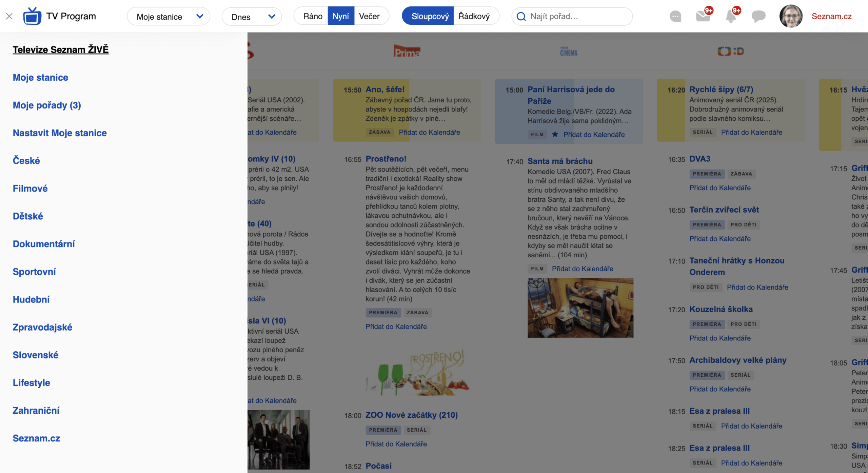Open the bell notifications icon
The width and height of the screenshot is (868, 473).
[x=731, y=16]
